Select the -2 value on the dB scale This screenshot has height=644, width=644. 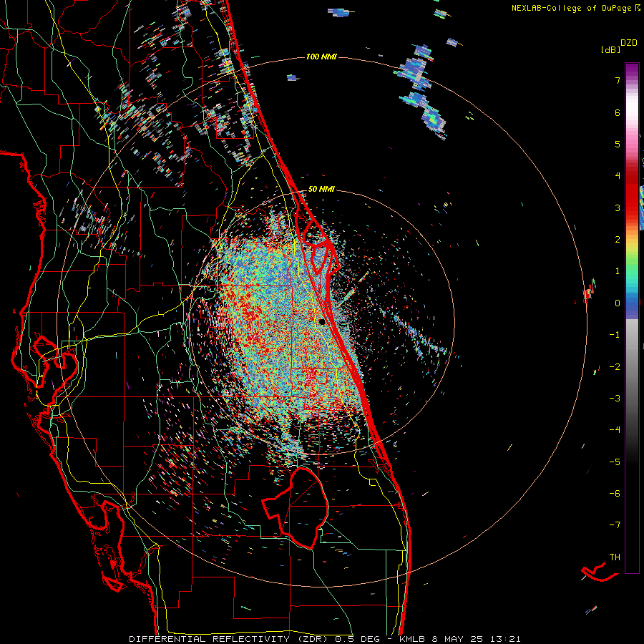(615, 367)
